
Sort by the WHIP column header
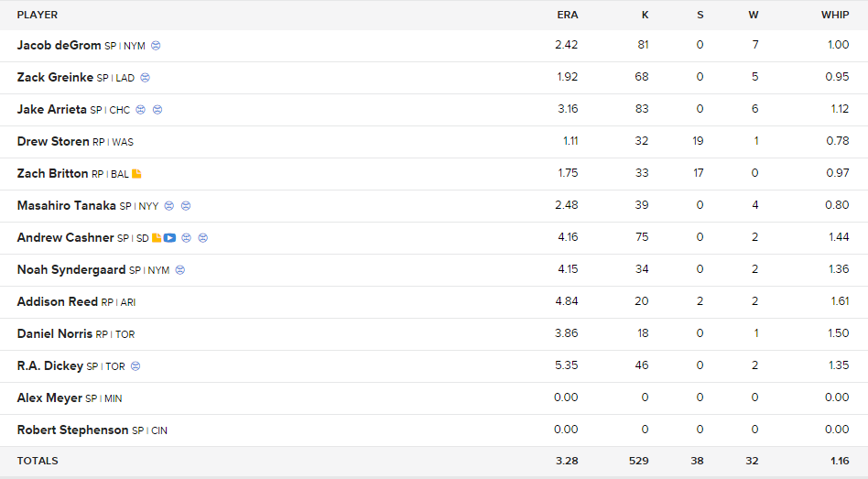[x=835, y=15]
